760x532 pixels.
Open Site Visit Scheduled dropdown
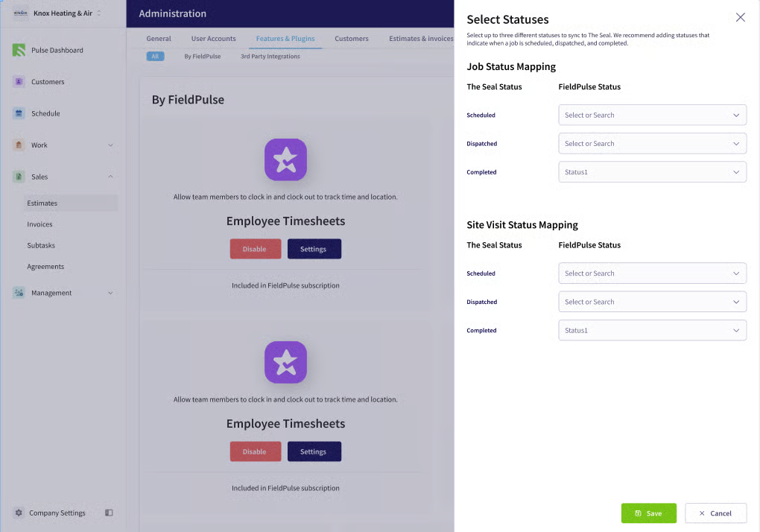tap(653, 273)
